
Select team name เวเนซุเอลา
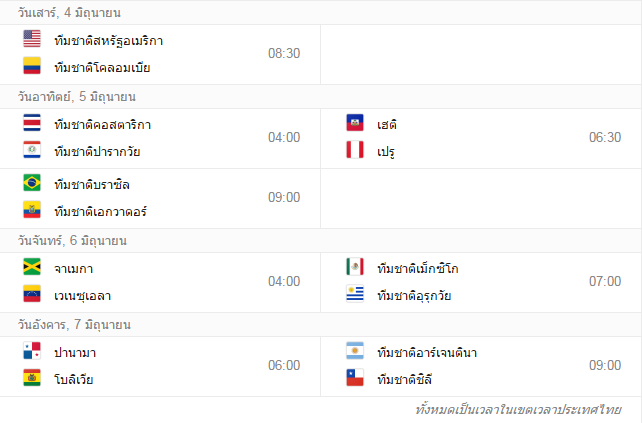pyautogui.click(x=83, y=295)
